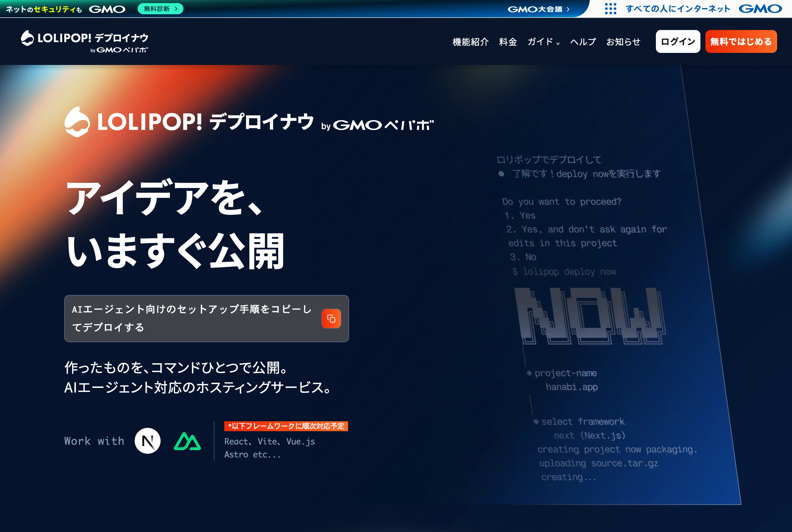Click the "$ lolipop deploy now" terminal line
Image resolution: width=792 pixels, height=532 pixels.
pyautogui.click(x=564, y=272)
